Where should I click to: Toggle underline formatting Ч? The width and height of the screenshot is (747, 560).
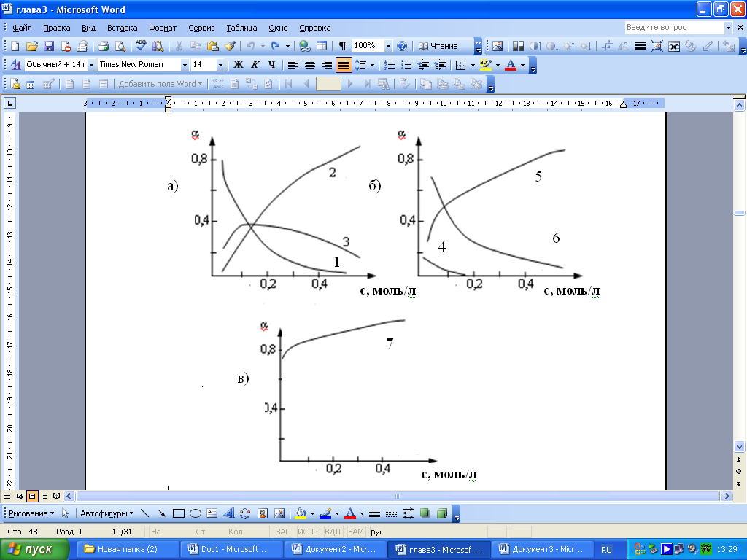(271, 65)
